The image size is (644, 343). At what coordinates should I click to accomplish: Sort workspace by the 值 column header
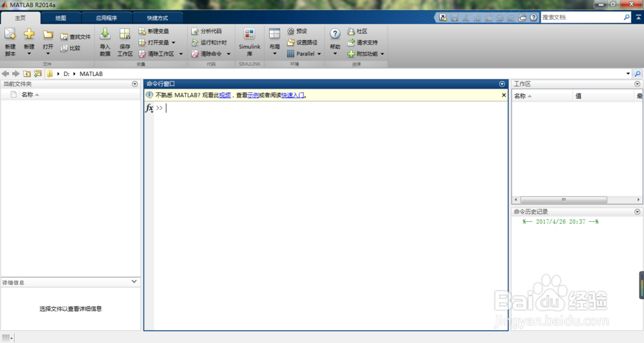(x=604, y=96)
